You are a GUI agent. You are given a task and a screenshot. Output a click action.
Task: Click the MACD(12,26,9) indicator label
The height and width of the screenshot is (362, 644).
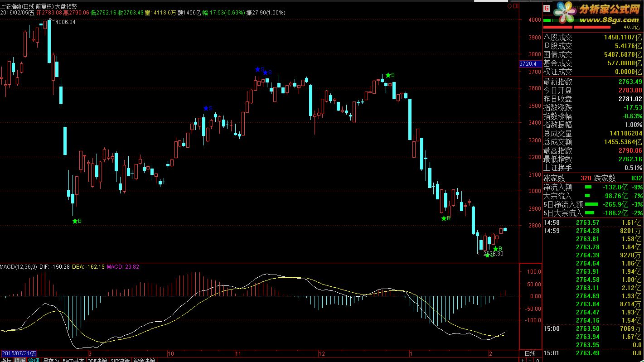coord(19,267)
